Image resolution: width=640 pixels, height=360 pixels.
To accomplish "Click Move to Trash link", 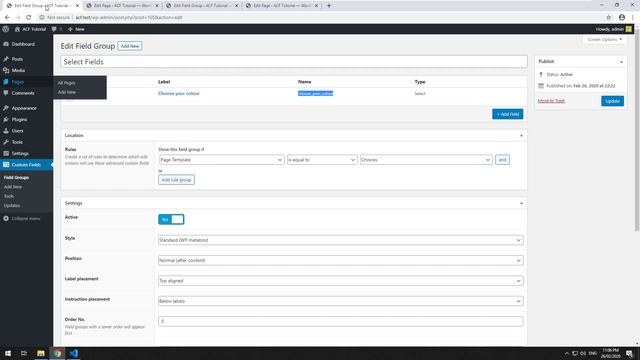I will pyautogui.click(x=551, y=101).
